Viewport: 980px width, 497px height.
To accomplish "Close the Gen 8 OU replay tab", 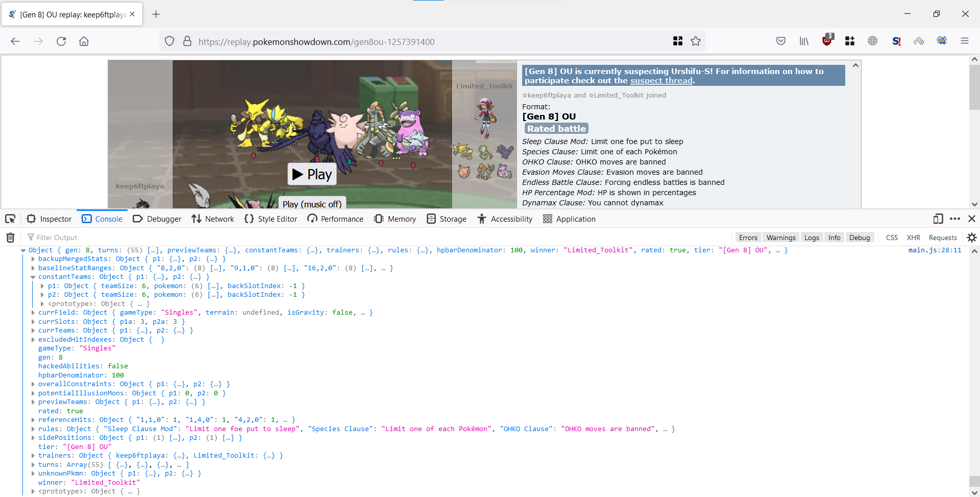I will coord(132,14).
